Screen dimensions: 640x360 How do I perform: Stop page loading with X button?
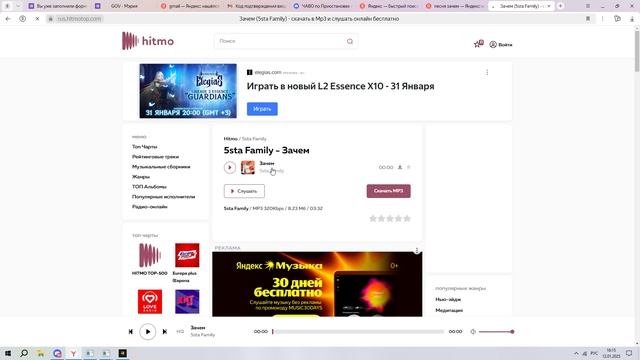tap(37, 19)
